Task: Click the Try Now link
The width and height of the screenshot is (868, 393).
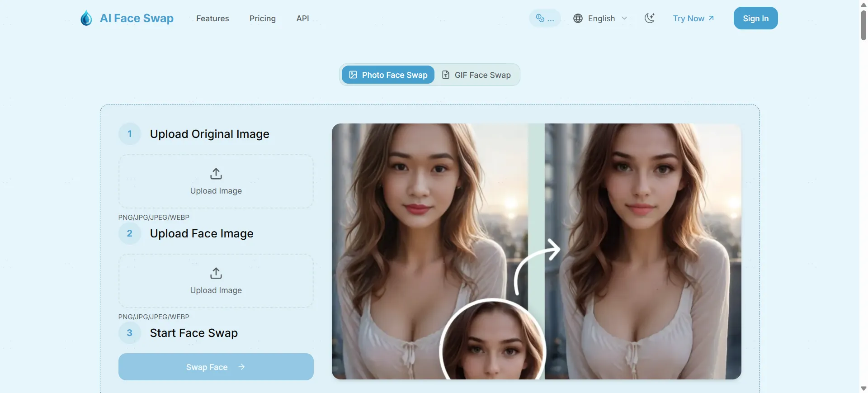Action: click(x=693, y=19)
